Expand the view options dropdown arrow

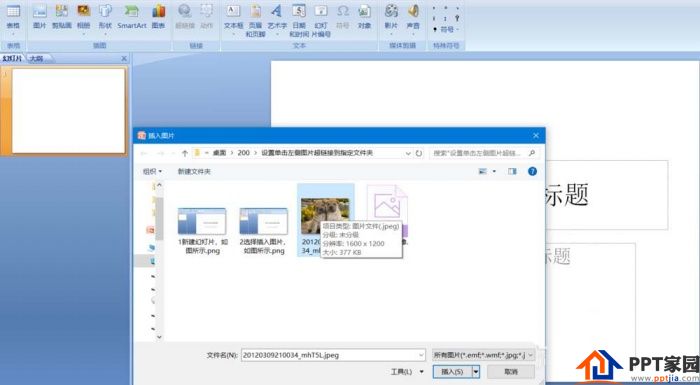click(494, 171)
